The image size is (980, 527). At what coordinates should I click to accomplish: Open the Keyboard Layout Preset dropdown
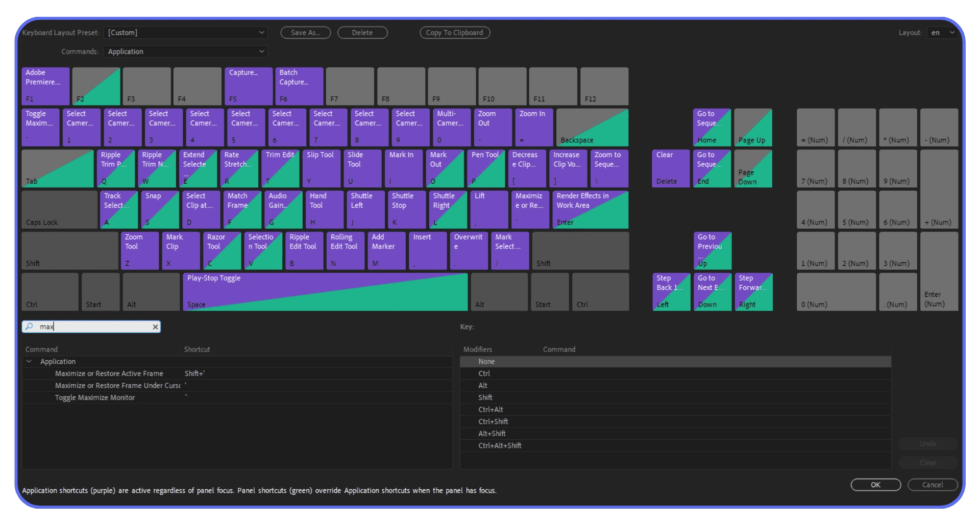pos(185,32)
